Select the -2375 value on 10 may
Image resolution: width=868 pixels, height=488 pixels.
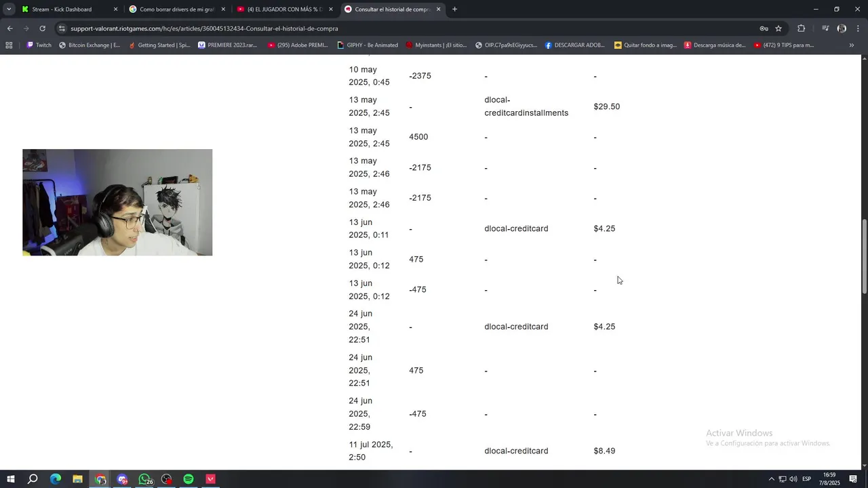point(420,76)
